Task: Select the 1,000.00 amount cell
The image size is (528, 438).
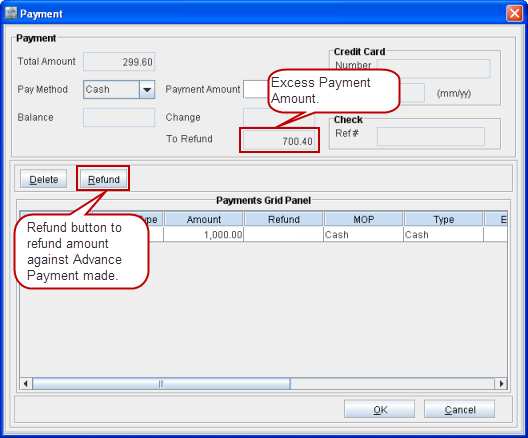Action: [203, 235]
